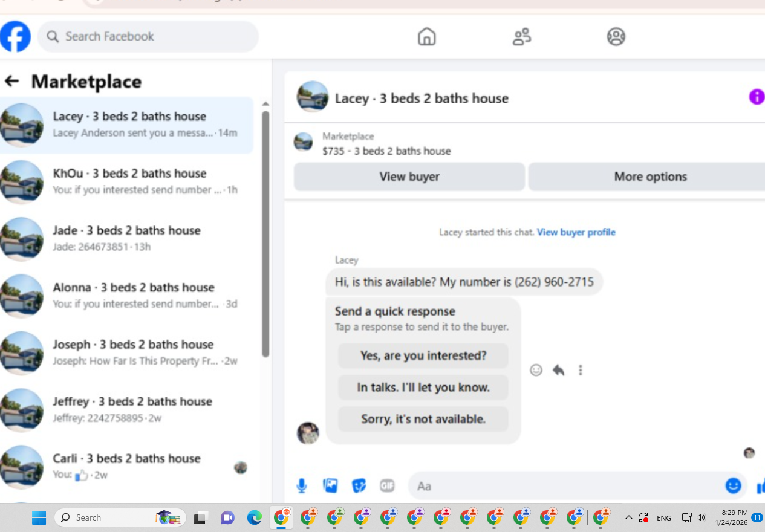Click Lacey's header profile picture
The image size is (765, 532).
click(312, 97)
